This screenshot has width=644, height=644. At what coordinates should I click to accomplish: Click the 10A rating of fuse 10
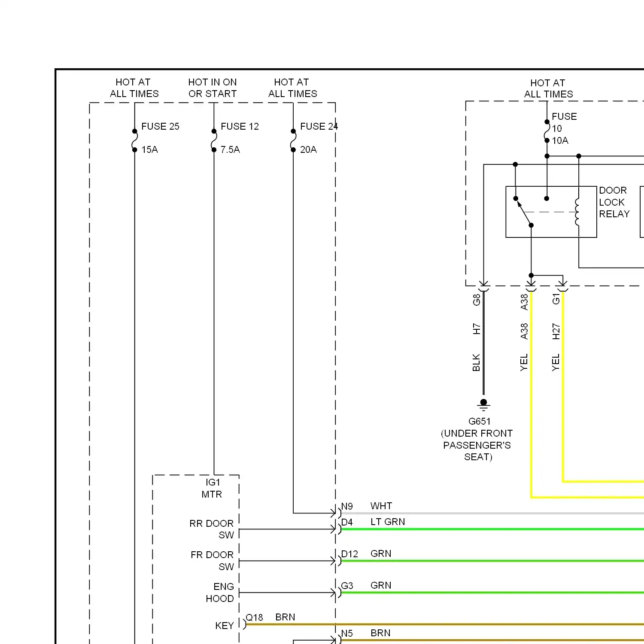tap(560, 140)
